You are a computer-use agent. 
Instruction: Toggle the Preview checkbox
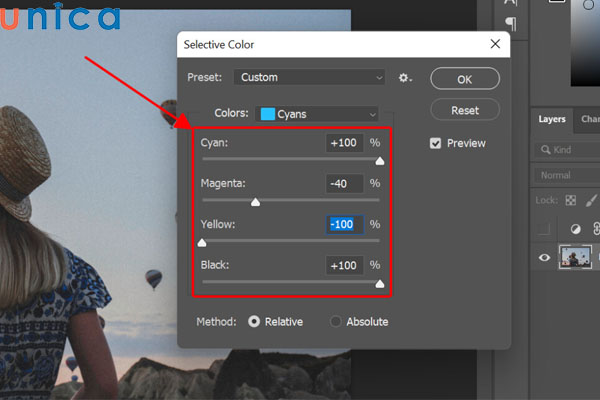click(435, 143)
